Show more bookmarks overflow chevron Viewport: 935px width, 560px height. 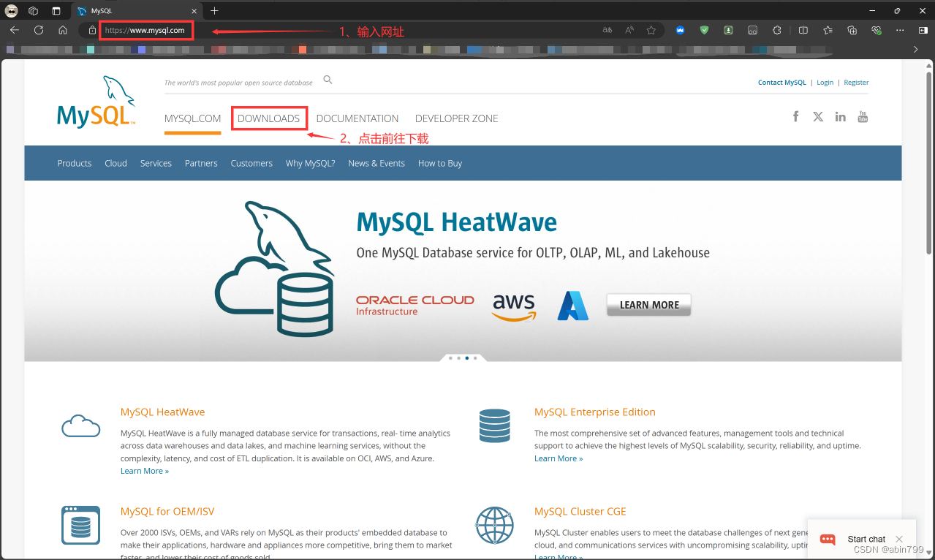click(916, 49)
